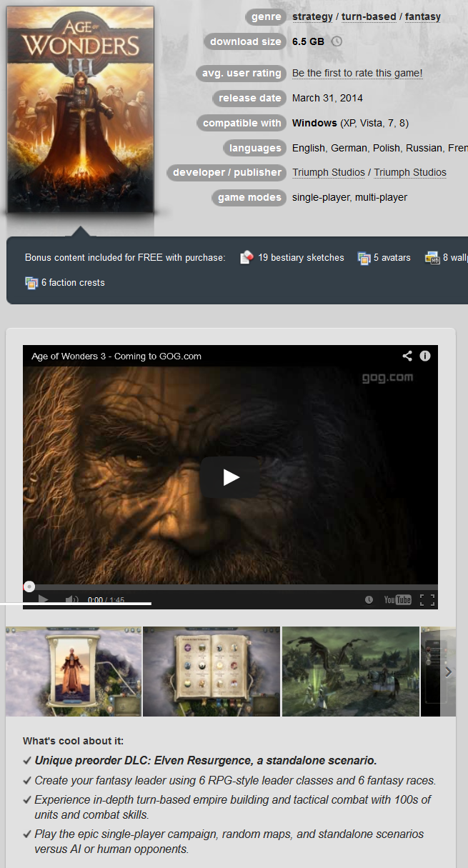This screenshot has height=868, width=468.
Task: Open the spellbook screenshot thumbnail
Action: click(211, 672)
